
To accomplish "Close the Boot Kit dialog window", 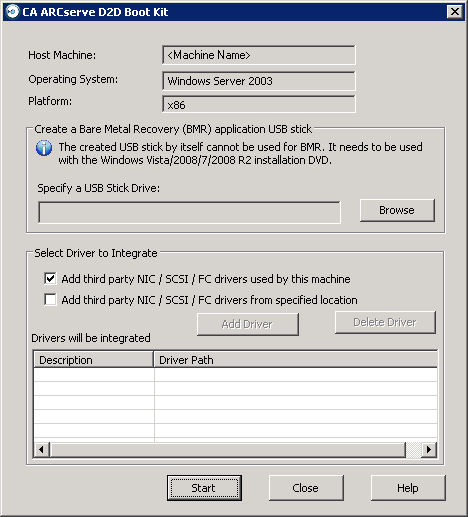I will (455, 12).
